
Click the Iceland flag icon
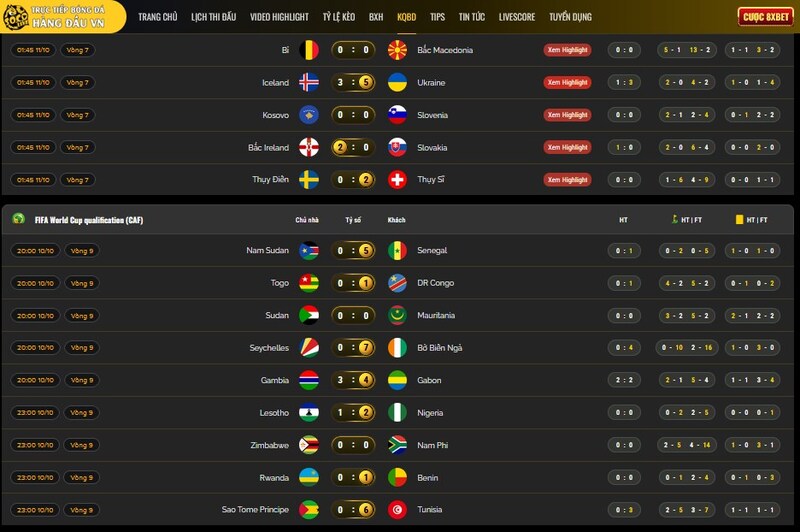point(309,83)
